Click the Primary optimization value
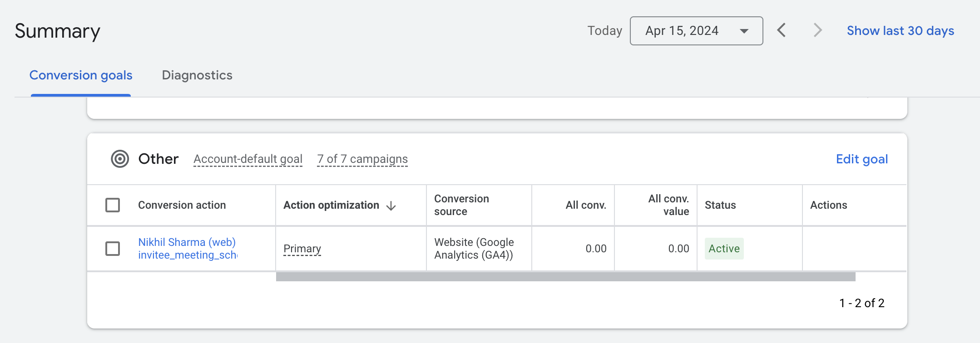Viewport: 980px width, 343px height. [x=302, y=249]
